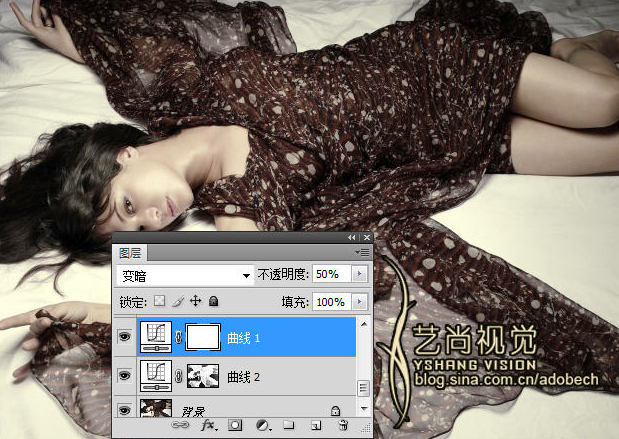This screenshot has height=439, width=619.
Task: Click layers list scroll down arrow
Action: (x=364, y=408)
